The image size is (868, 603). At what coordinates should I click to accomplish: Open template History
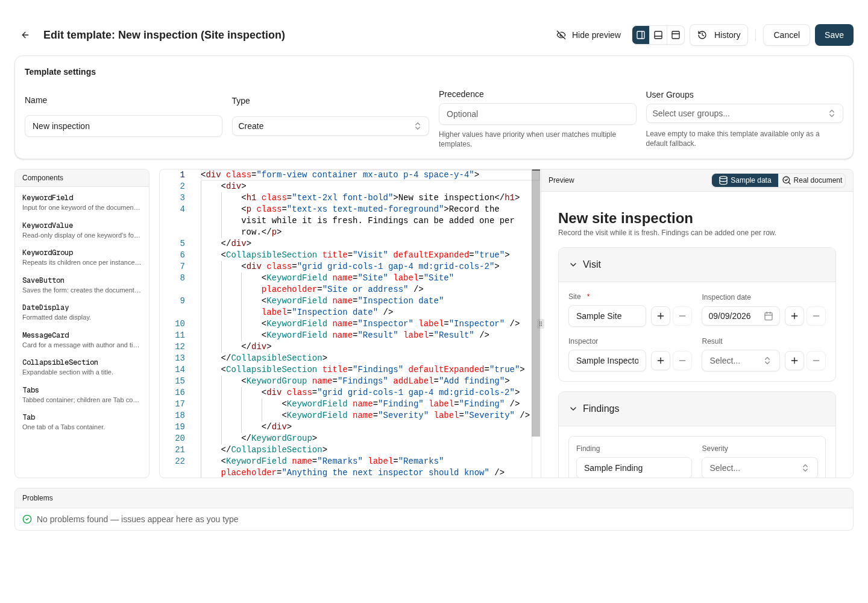[719, 35]
